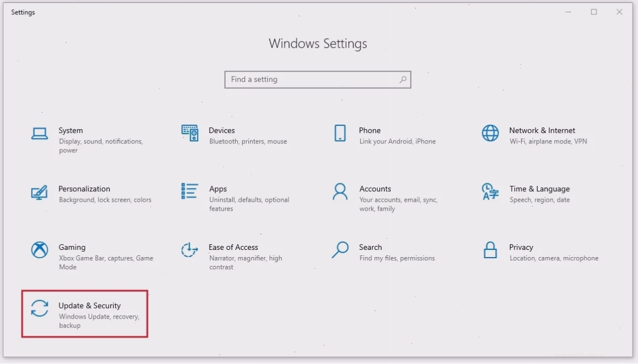Click 'Narrator, magnifier, high contrast' description
The image size is (638, 364).
(x=246, y=263)
